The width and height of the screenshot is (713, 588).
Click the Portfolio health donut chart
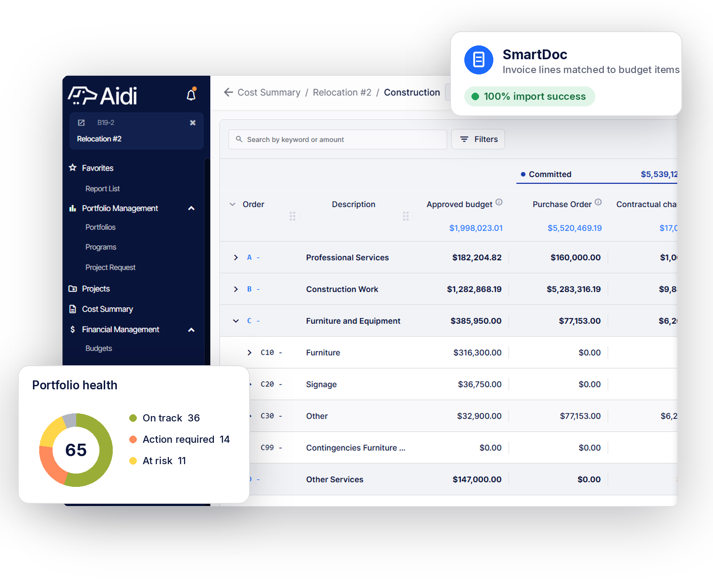pos(76,450)
